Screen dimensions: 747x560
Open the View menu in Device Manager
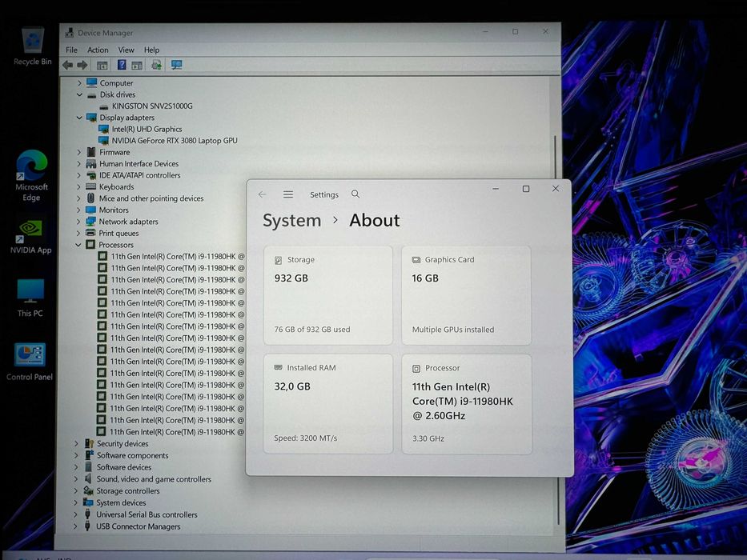coord(127,50)
